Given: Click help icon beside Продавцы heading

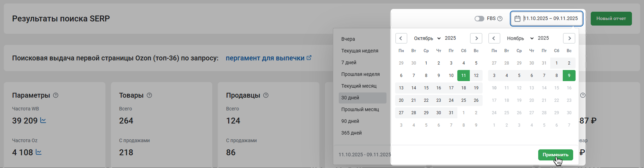Looking at the screenshot, I should [266, 95].
